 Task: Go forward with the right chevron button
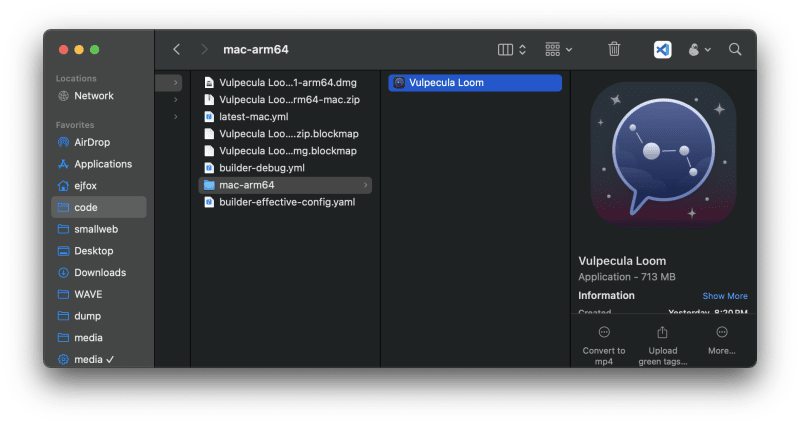[x=204, y=49]
